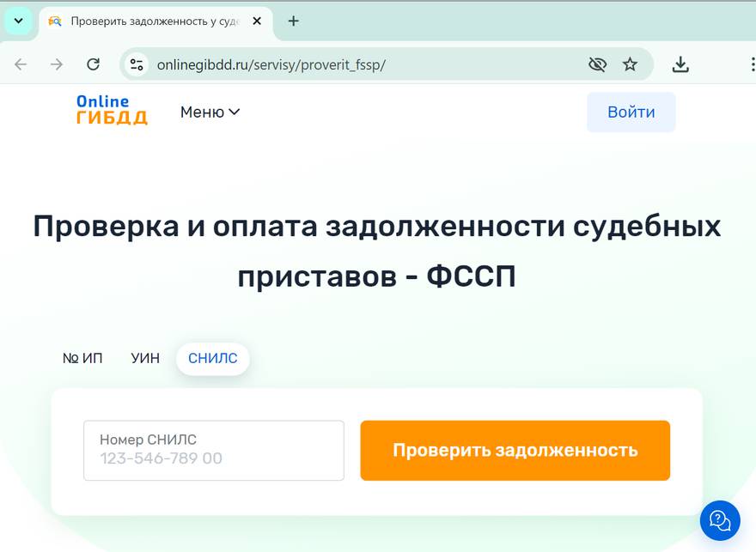Select the № ИП tab
The width and height of the screenshot is (756, 552).
pyautogui.click(x=85, y=358)
